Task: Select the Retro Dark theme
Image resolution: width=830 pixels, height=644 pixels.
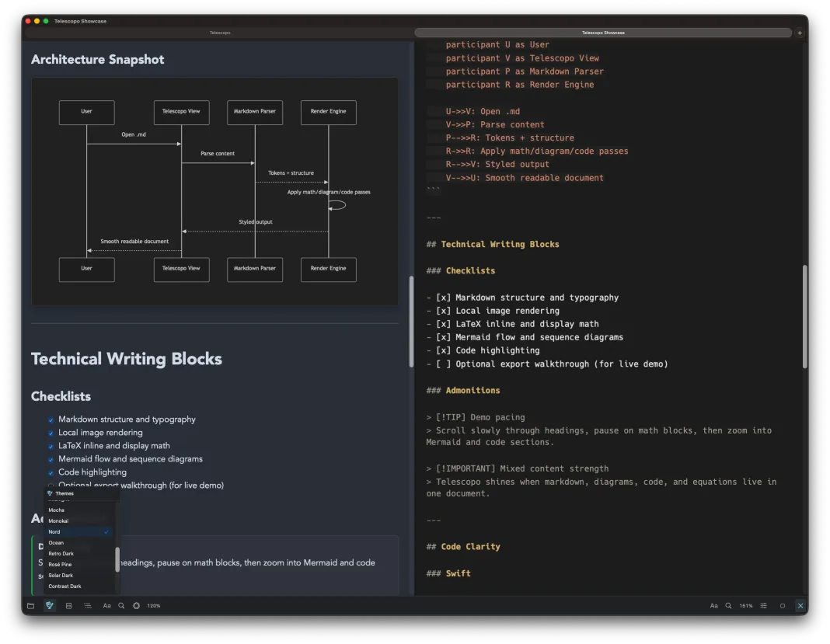Action: pyautogui.click(x=79, y=554)
